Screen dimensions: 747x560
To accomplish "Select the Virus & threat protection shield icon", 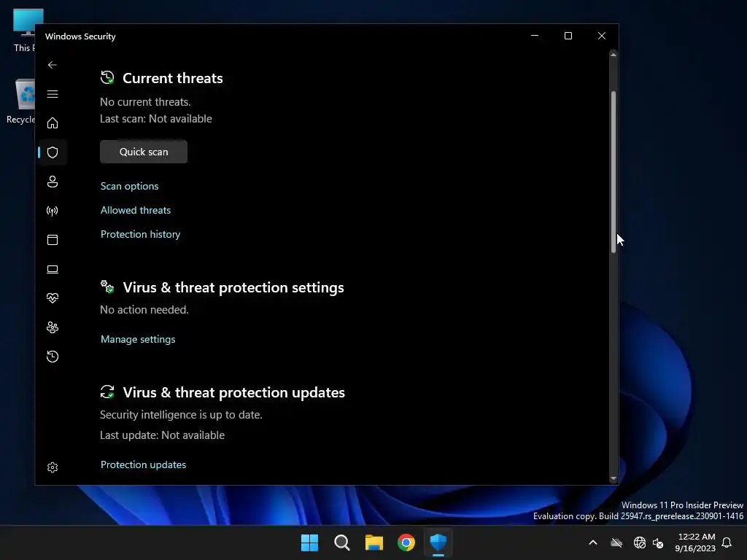I will [x=53, y=152].
